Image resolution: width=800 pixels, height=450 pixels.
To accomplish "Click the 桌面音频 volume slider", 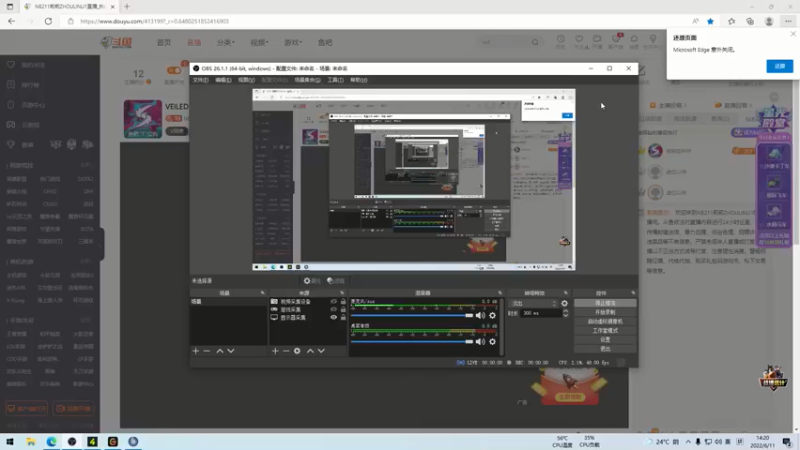I will (x=412, y=342).
